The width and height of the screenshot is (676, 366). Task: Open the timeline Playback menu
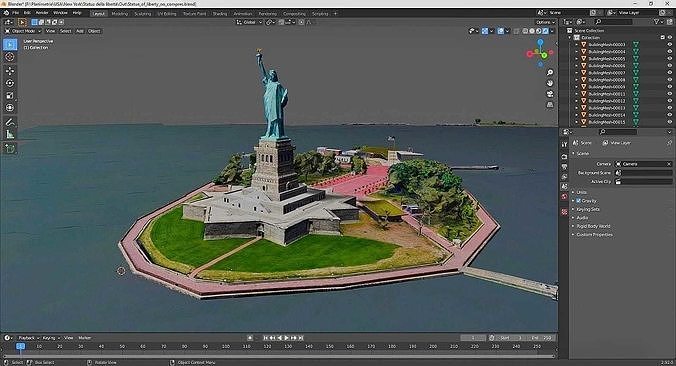(x=28, y=338)
